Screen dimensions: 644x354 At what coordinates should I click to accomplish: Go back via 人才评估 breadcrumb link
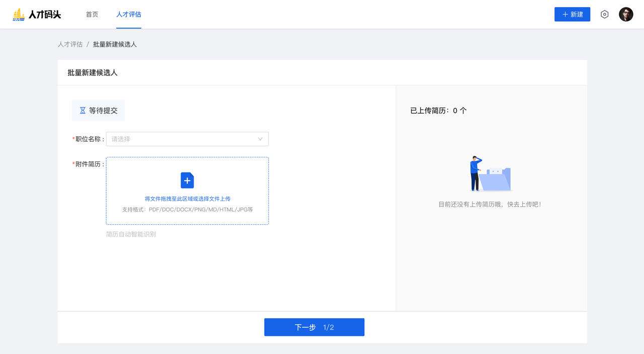click(x=70, y=44)
